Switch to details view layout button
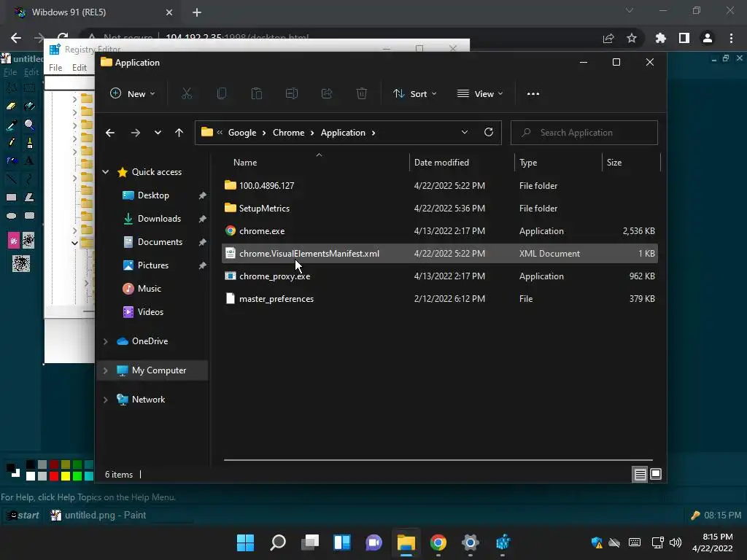Image resolution: width=747 pixels, height=560 pixels. tap(640, 474)
